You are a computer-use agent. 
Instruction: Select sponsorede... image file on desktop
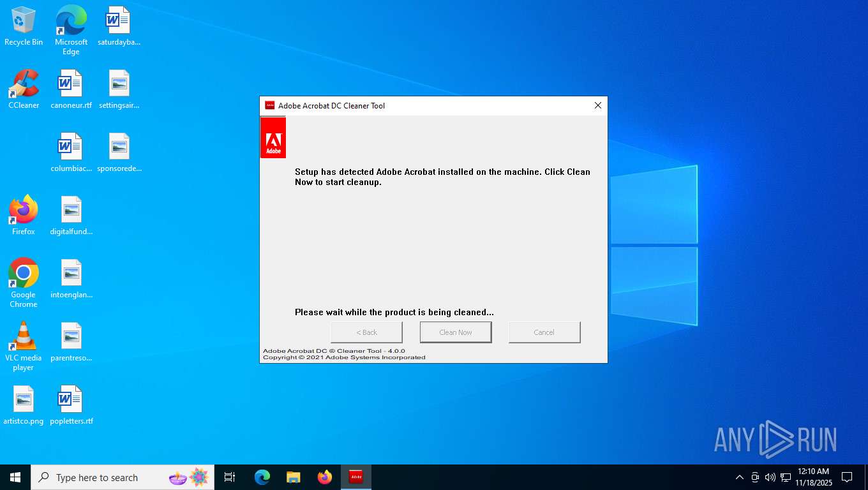click(119, 153)
